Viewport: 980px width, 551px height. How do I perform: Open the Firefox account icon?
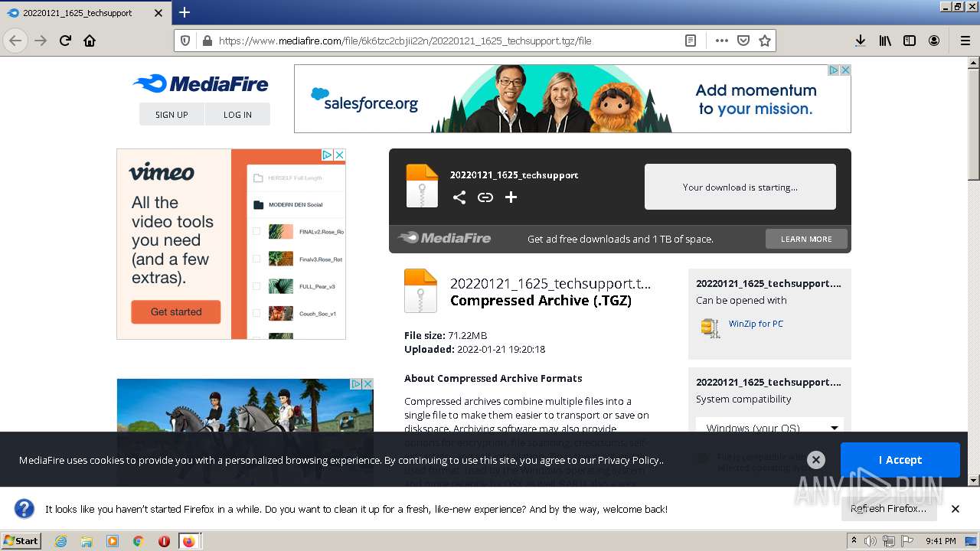(934, 41)
